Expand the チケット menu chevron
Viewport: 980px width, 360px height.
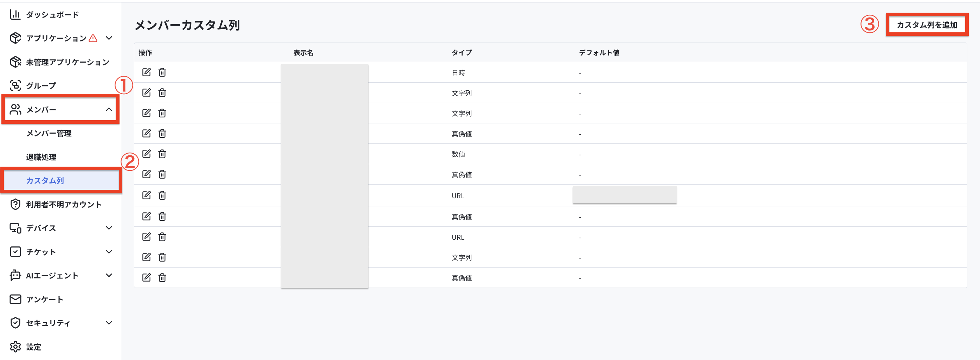(x=109, y=252)
